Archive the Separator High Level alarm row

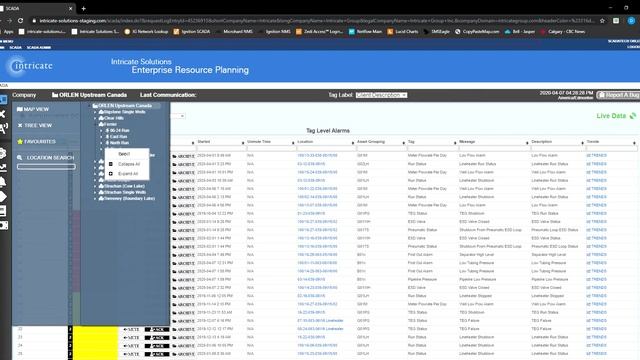(183, 255)
